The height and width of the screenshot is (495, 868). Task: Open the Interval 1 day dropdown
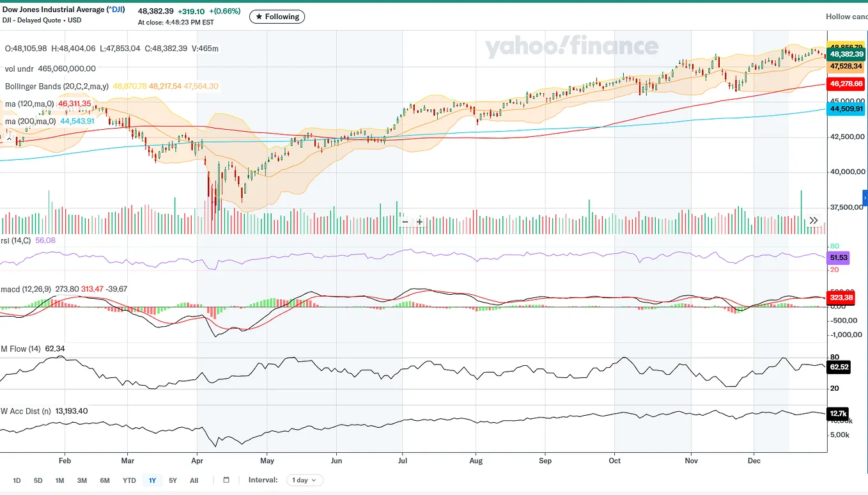[x=305, y=480]
